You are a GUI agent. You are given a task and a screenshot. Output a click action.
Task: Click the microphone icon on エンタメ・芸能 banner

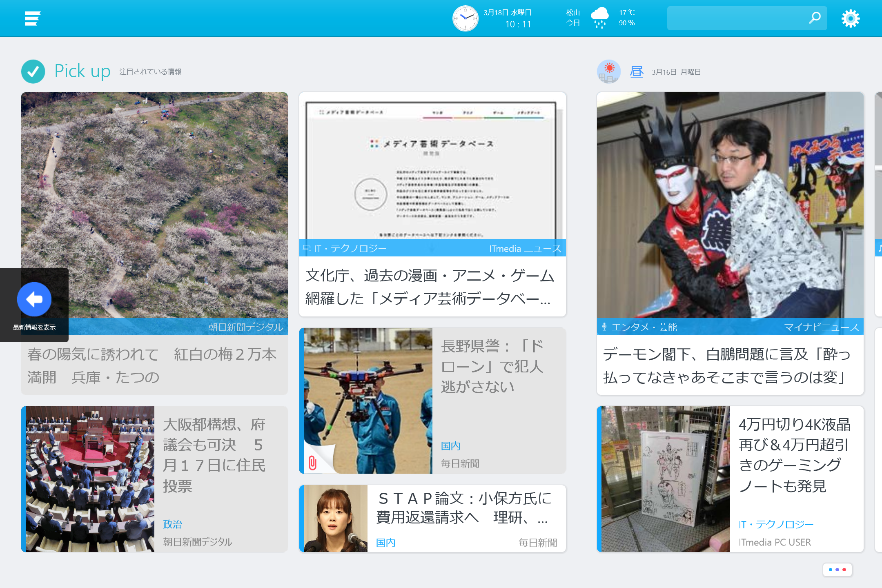605,327
